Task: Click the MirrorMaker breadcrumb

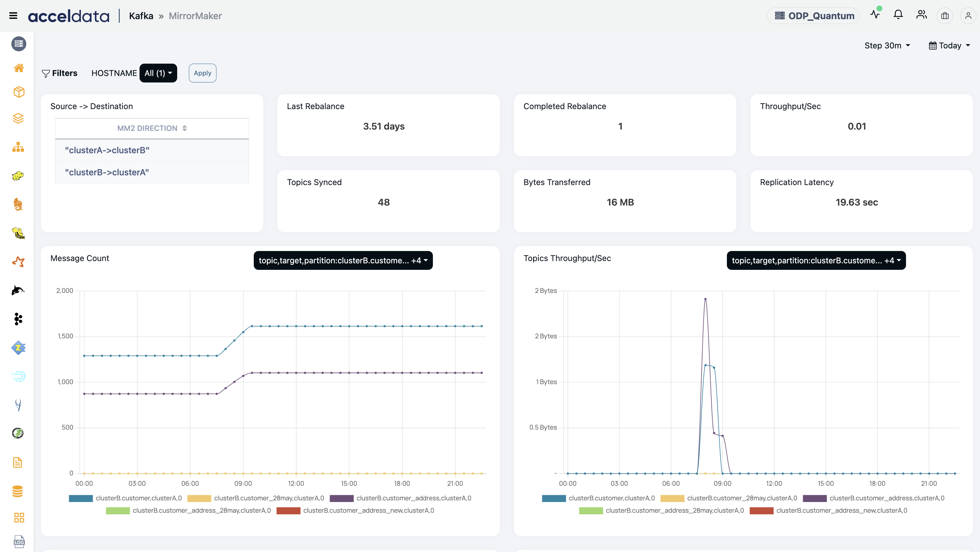Action: tap(195, 16)
